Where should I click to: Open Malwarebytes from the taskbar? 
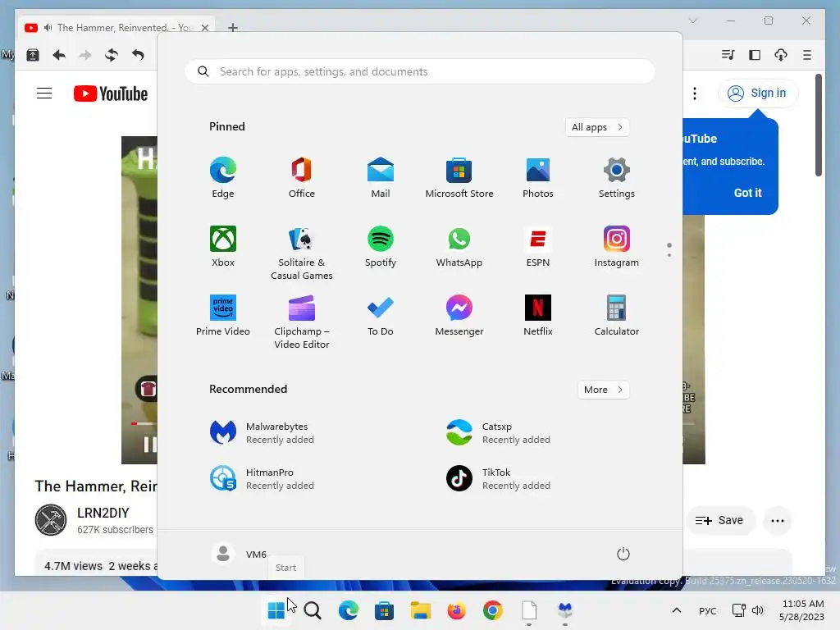coord(565,610)
